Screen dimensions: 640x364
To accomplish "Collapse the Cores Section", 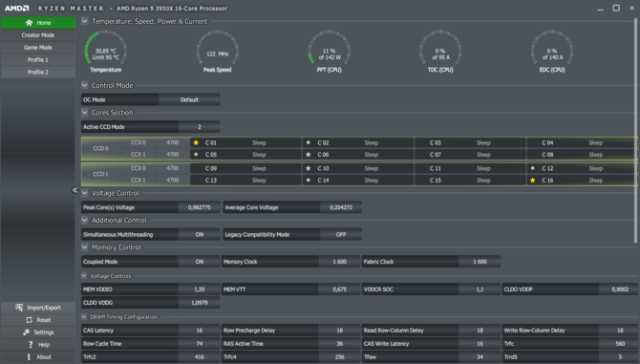I will pyautogui.click(x=84, y=112).
